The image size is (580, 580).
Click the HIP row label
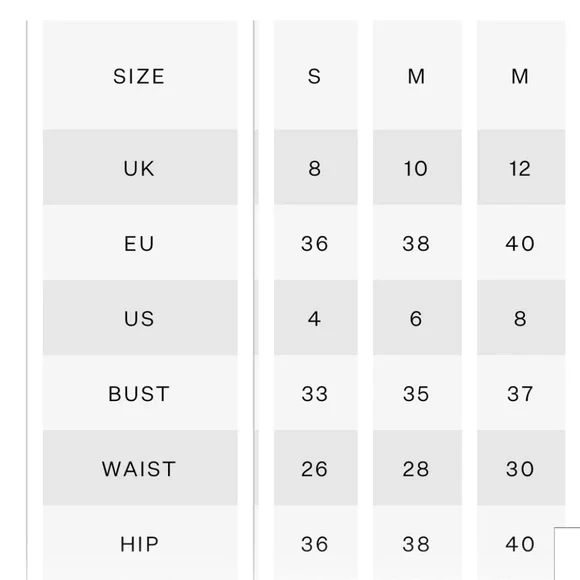140,543
